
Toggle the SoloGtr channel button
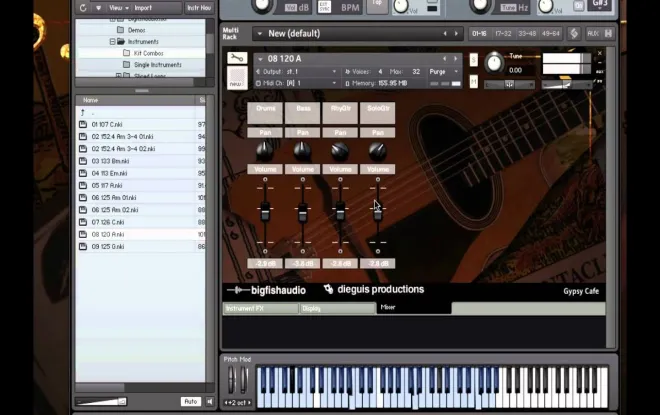[378, 113]
